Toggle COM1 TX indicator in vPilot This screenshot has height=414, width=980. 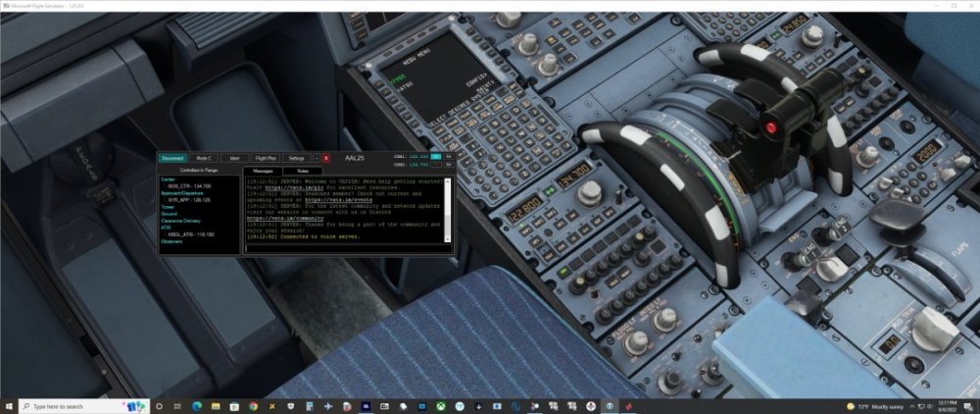pyautogui.click(x=436, y=156)
